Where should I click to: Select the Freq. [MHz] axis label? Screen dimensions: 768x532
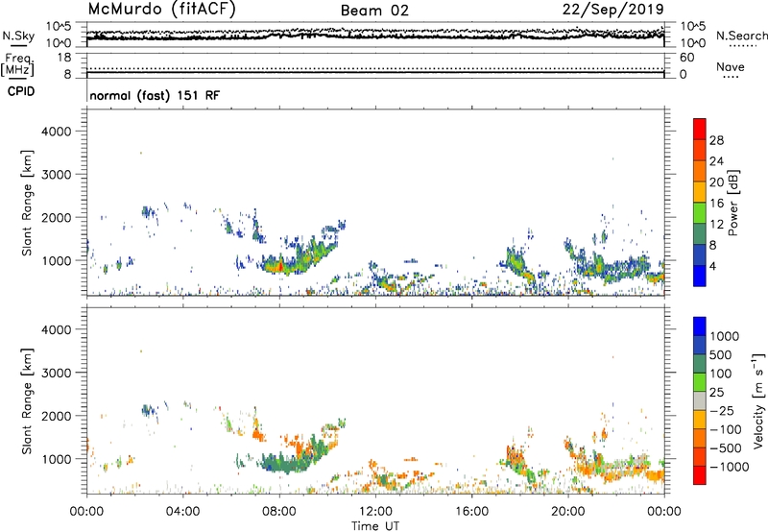[17, 65]
